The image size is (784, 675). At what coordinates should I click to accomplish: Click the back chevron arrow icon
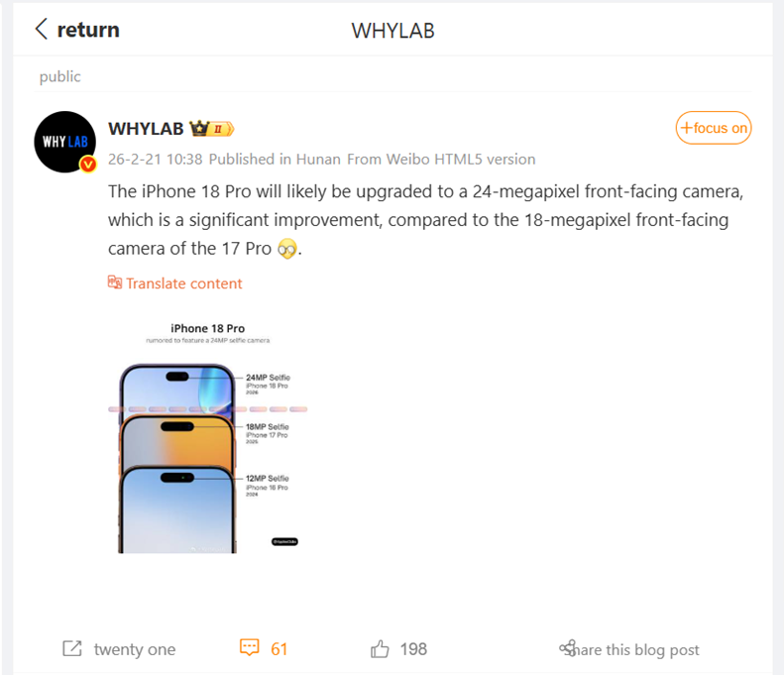pyautogui.click(x=42, y=29)
